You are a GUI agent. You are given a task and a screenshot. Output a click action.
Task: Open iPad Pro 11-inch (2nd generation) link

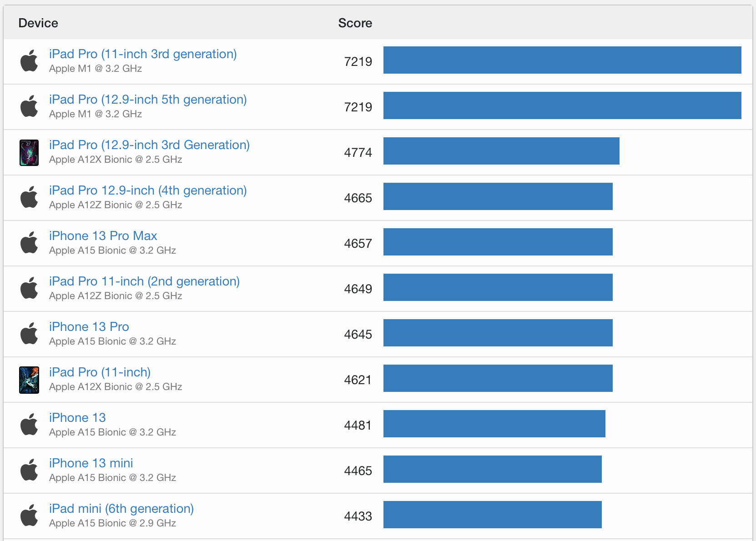(x=144, y=281)
